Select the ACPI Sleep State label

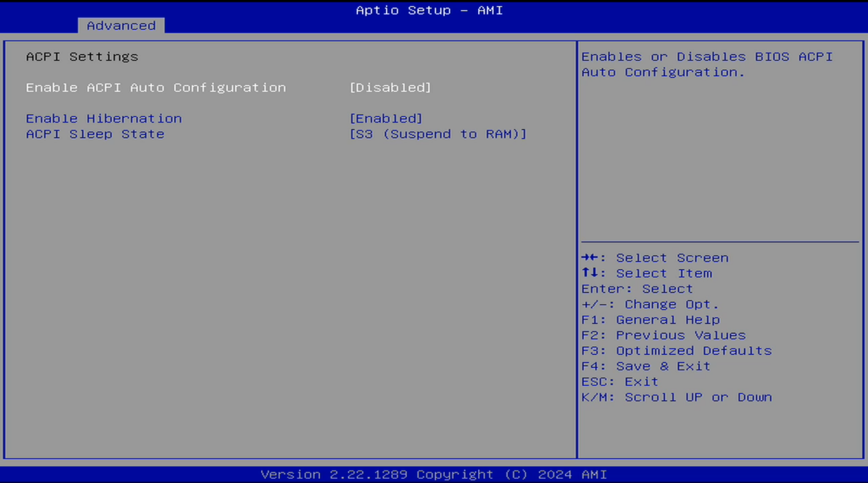(95, 134)
